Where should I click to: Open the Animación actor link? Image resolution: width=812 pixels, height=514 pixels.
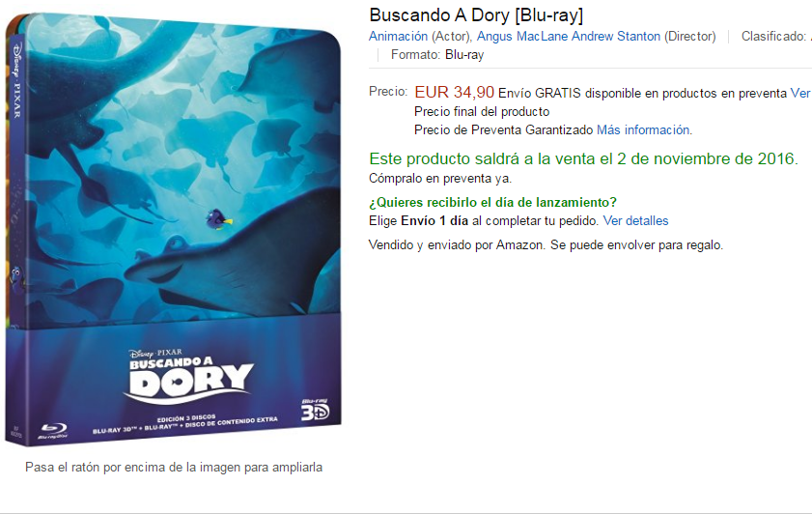[x=398, y=37]
